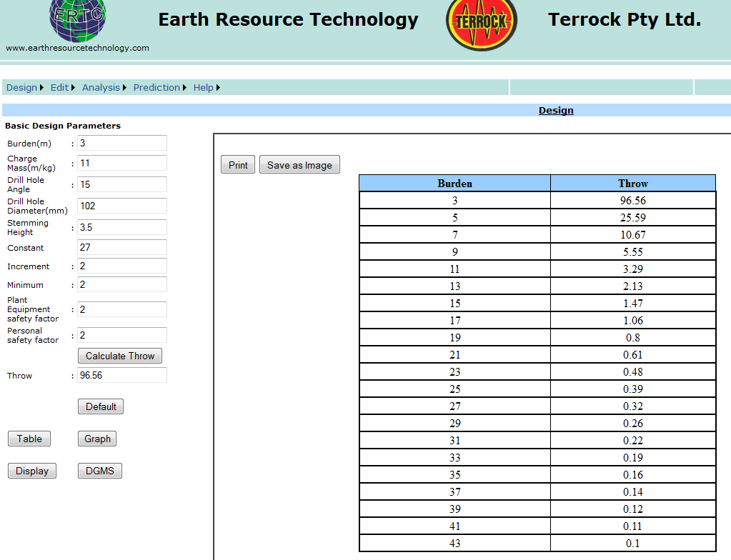Focus the Stemming Height input field
The height and width of the screenshot is (560, 731).
pos(122,227)
